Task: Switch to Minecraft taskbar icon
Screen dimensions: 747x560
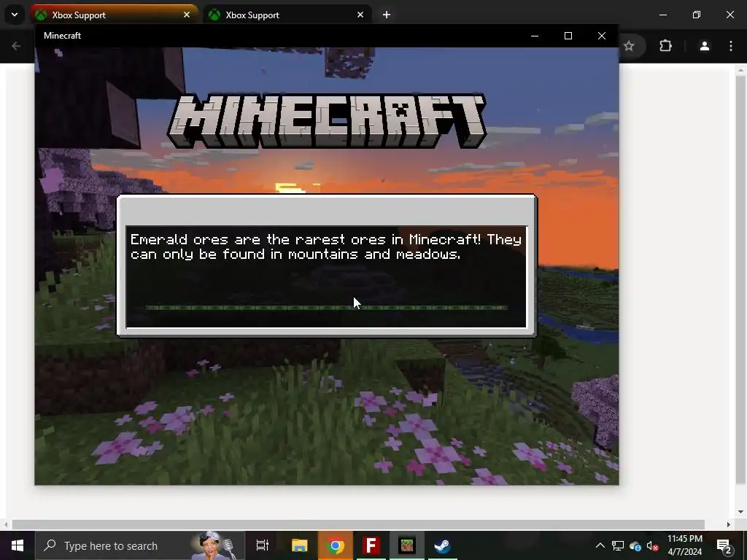Action: (407, 545)
